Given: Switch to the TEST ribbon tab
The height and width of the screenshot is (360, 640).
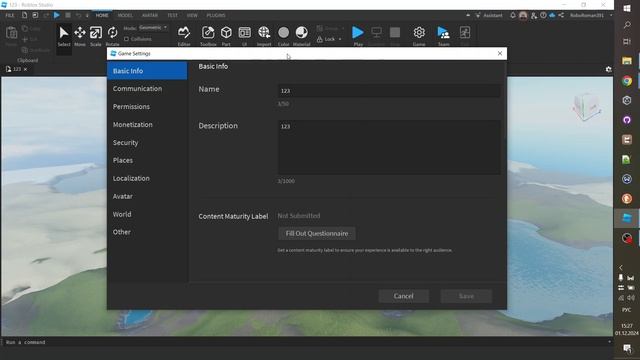Looking at the screenshot, I should point(173,15).
